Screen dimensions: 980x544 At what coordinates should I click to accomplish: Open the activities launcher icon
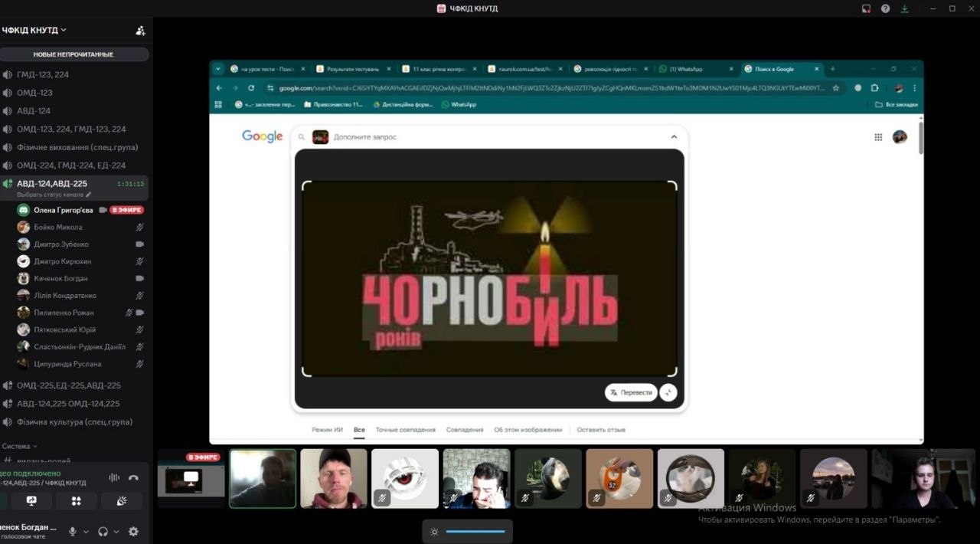(x=77, y=501)
